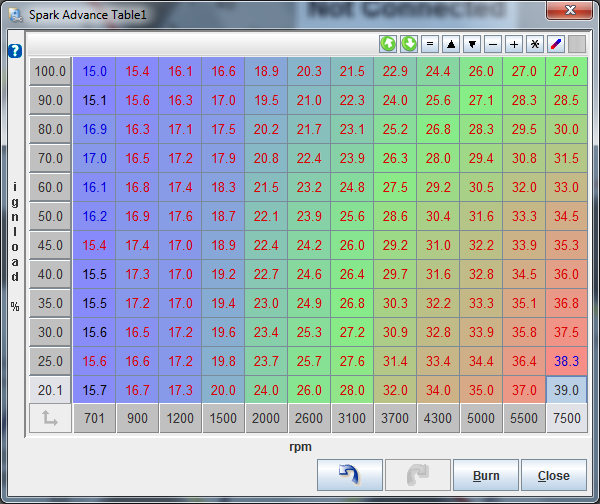
Task: Click the black down-triangle decrement icon
Action: click(x=471, y=44)
